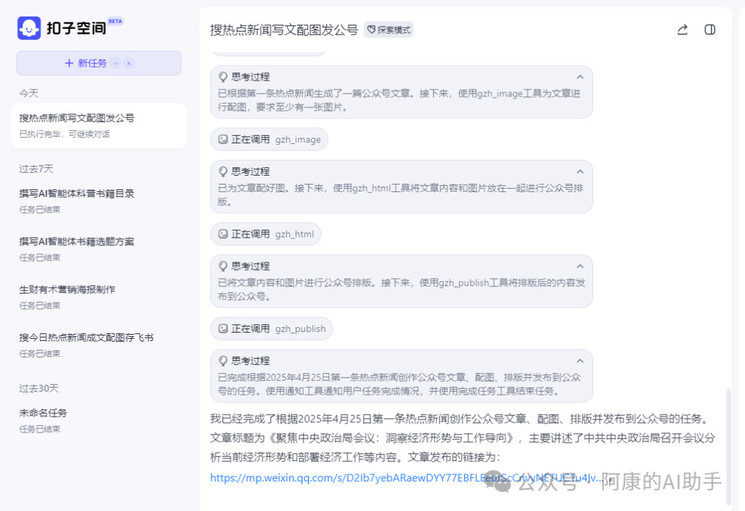Open task 搜热点新闻写文配图发公号 in sidebar
This screenshot has width=745, height=511.
click(99, 125)
